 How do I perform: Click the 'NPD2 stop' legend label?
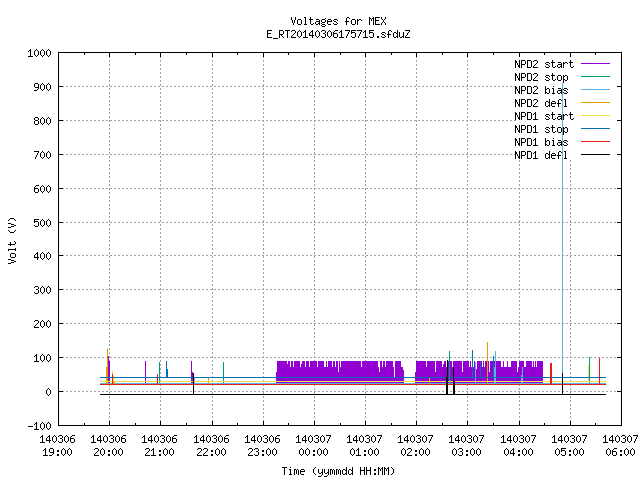click(541, 77)
